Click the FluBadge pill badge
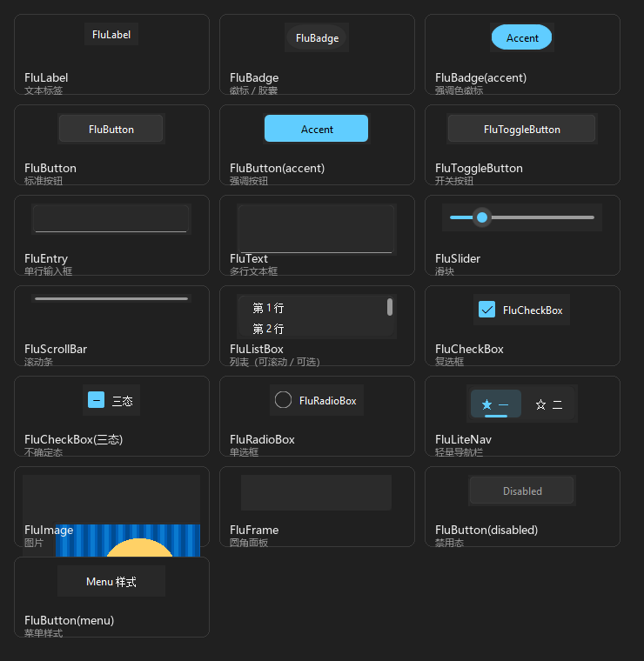The height and width of the screenshot is (661, 644). pyautogui.click(x=317, y=37)
